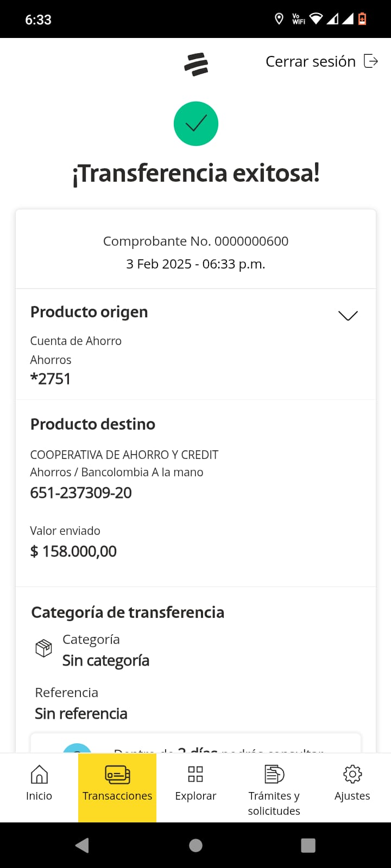Tap the Comprobante No. 0000000600 text
This screenshot has width=391, height=868.
[195, 241]
